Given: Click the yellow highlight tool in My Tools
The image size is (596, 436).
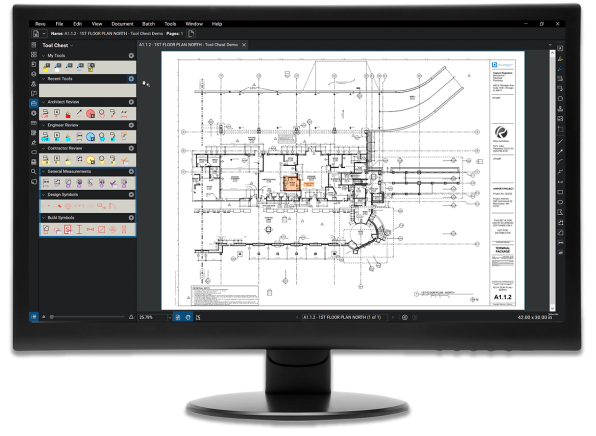Looking at the screenshot, I should coord(46,67).
